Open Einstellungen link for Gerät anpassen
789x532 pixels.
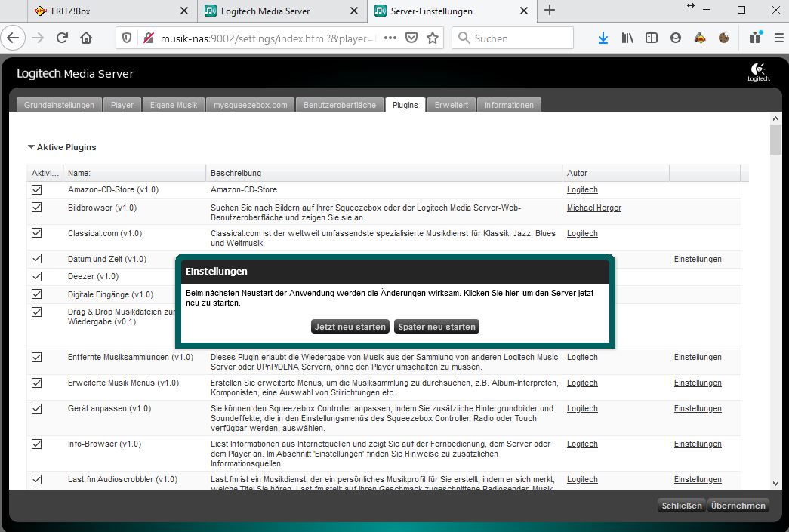[x=698, y=408]
